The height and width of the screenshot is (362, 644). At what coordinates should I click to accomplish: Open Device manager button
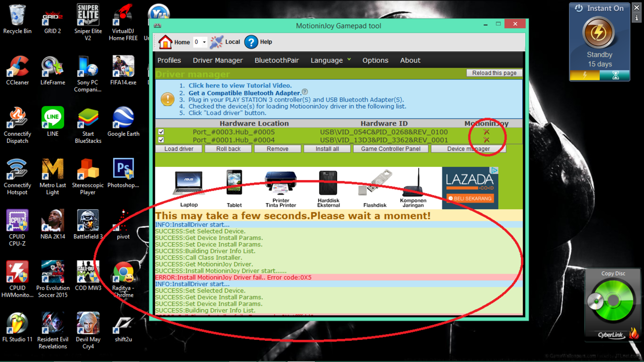pos(468,149)
